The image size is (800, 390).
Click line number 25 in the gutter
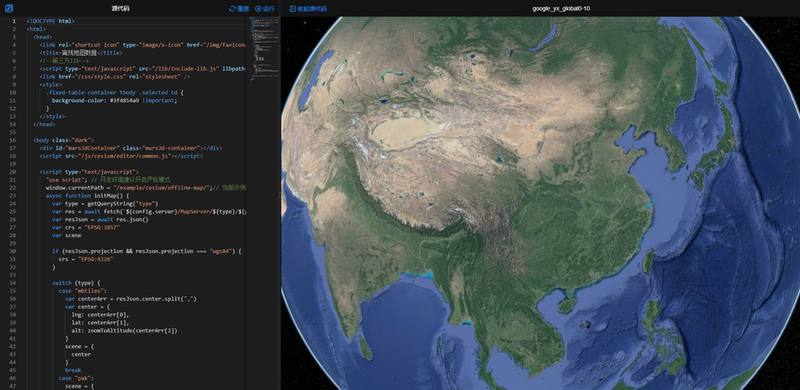tap(13, 211)
